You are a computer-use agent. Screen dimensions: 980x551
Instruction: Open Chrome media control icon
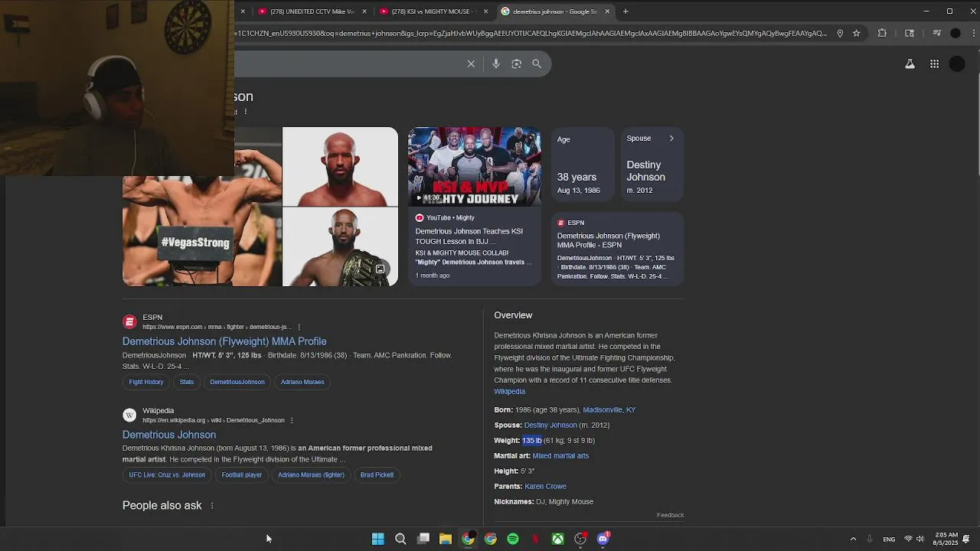[936, 33]
